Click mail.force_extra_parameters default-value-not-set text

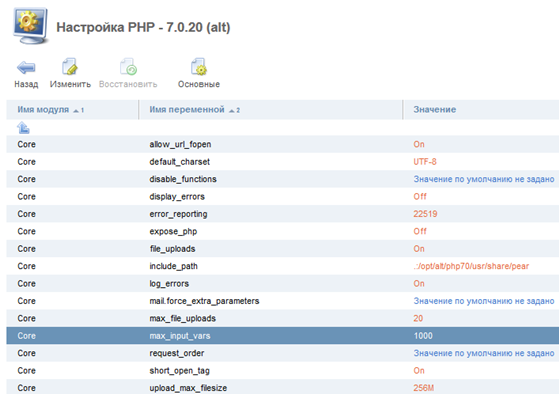(484, 301)
